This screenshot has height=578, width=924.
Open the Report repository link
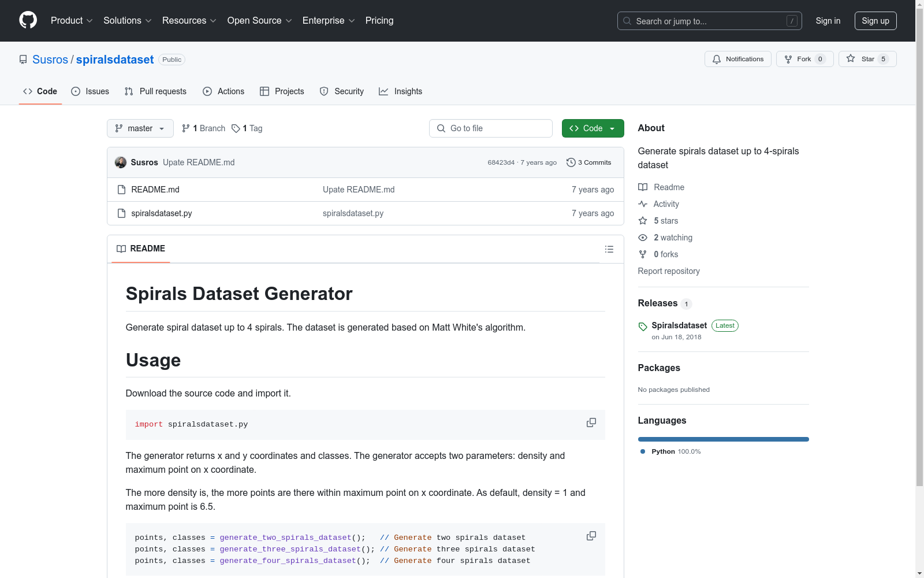coord(669,271)
